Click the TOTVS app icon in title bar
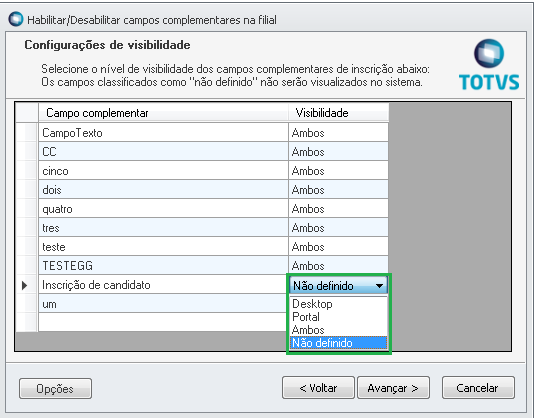Screen dimensions: 536x418 16,19
